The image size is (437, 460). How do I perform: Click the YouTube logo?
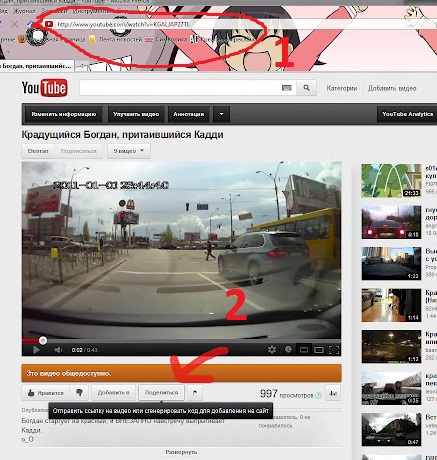(x=45, y=88)
